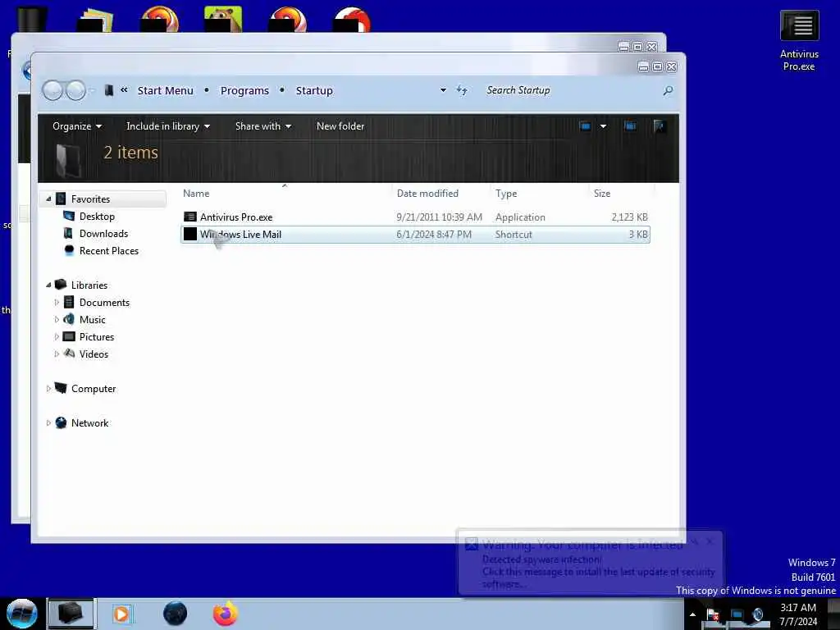Open the taskbar clock showing 3:17 AM
This screenshot has width=840, height=630.
click(x=798, y=614)
